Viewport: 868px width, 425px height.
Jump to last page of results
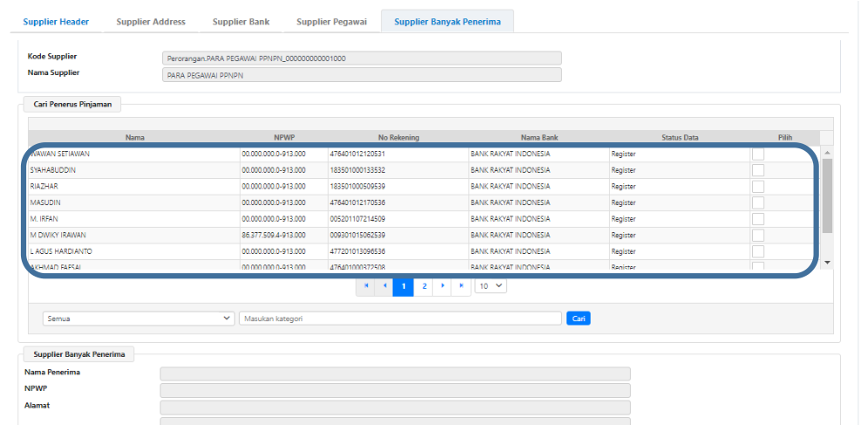(461, 285)
